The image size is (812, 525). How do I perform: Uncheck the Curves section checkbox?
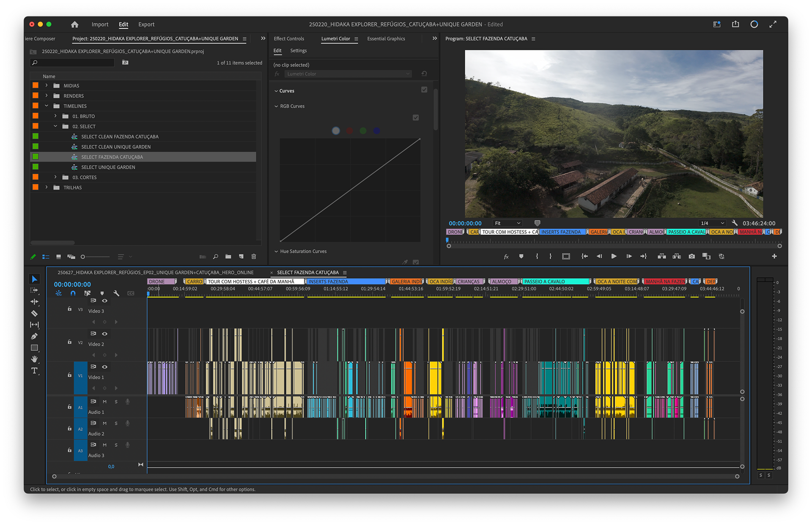[424, 90]
